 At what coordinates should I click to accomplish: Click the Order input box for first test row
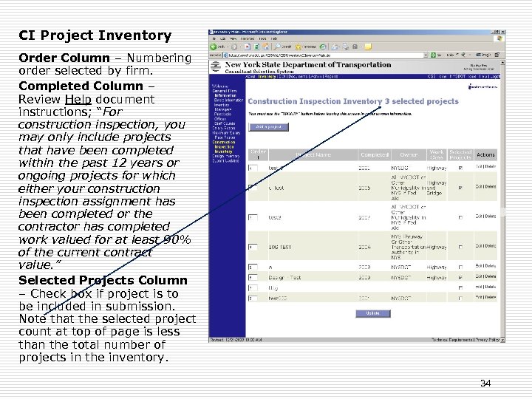pos(253,168)
